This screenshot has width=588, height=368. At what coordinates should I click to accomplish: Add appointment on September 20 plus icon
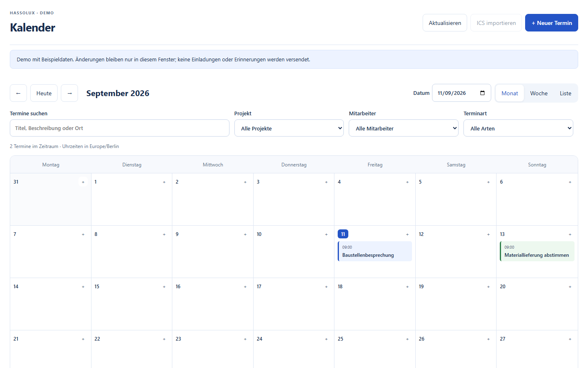[570, 287]
